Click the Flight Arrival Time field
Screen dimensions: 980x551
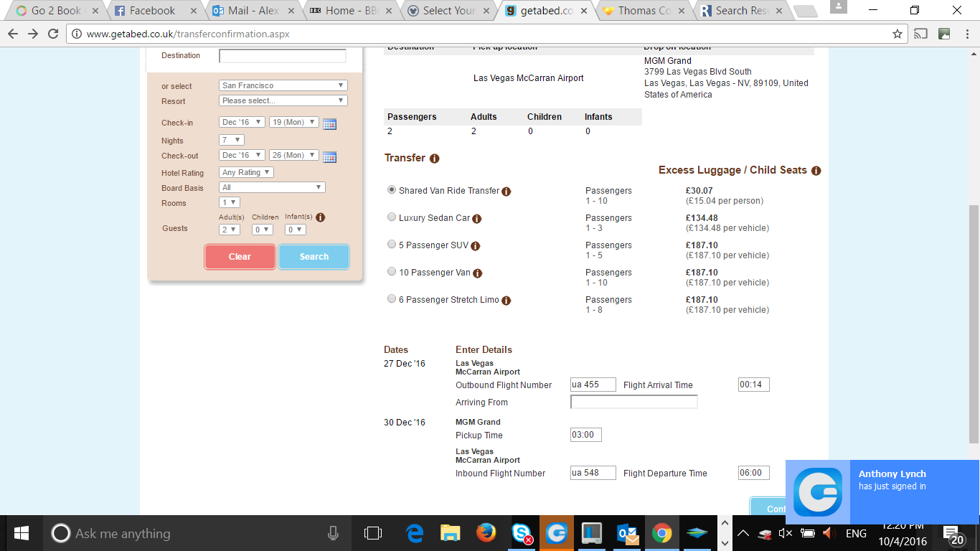point(754,385)
